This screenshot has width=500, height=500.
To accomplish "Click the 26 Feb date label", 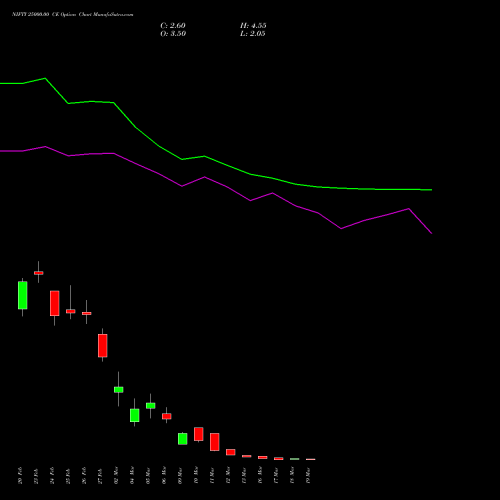I will point(85,475).
